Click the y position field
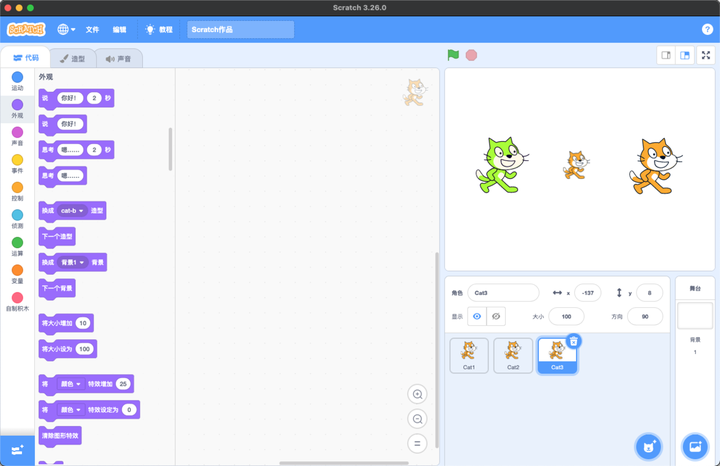This screenshot has width=720, height=466. pos(649,293)
